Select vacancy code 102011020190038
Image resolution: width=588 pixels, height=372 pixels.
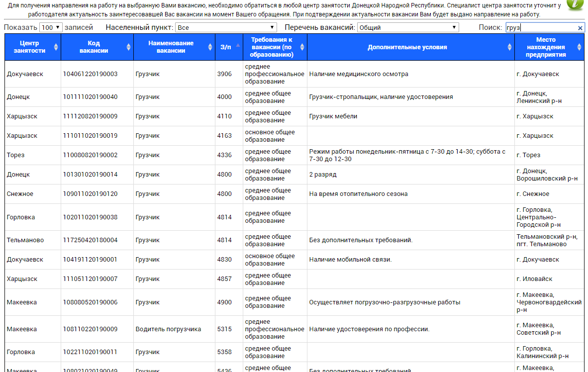90,217
